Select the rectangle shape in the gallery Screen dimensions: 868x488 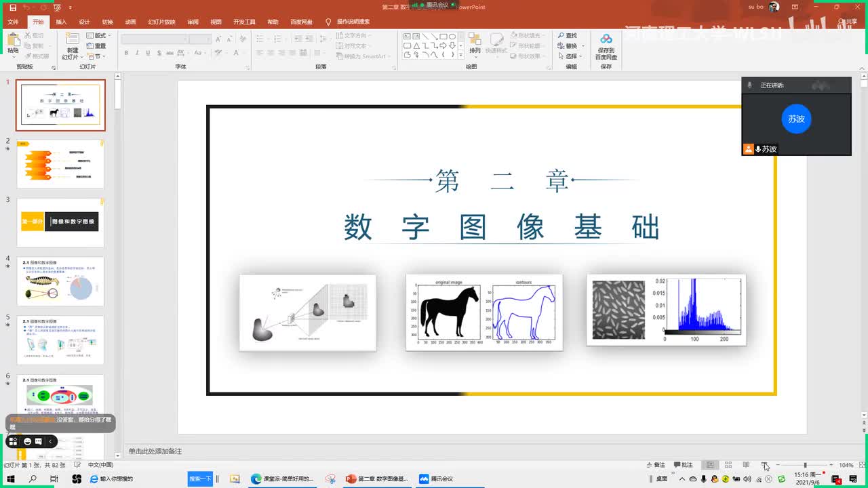[x=443, y=37]
